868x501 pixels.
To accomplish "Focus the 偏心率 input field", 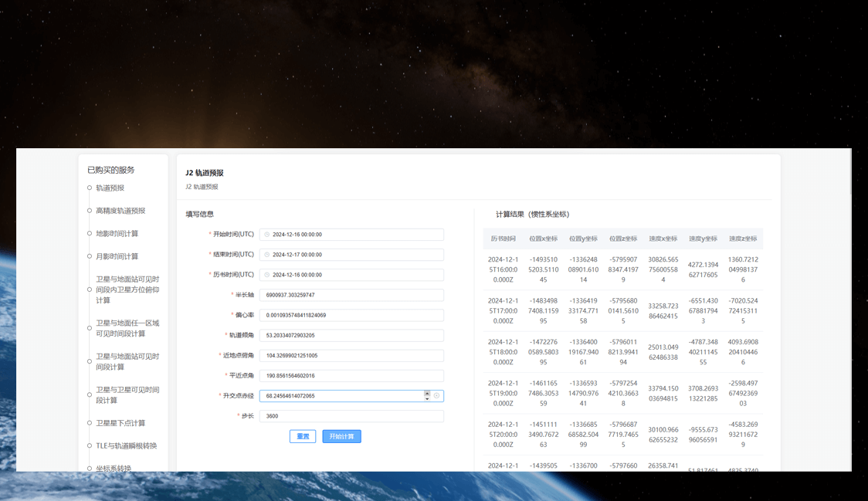I will (351, 315).
